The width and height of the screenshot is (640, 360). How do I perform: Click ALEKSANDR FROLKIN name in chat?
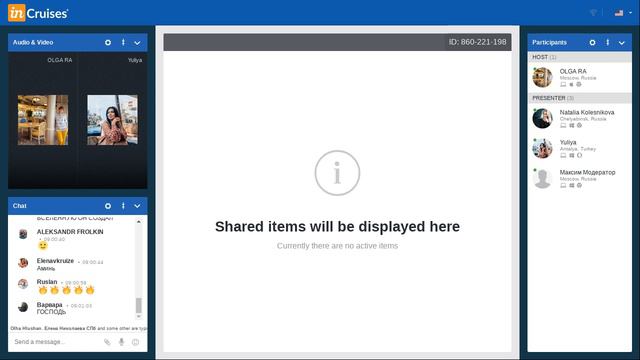tap(70, 231)
